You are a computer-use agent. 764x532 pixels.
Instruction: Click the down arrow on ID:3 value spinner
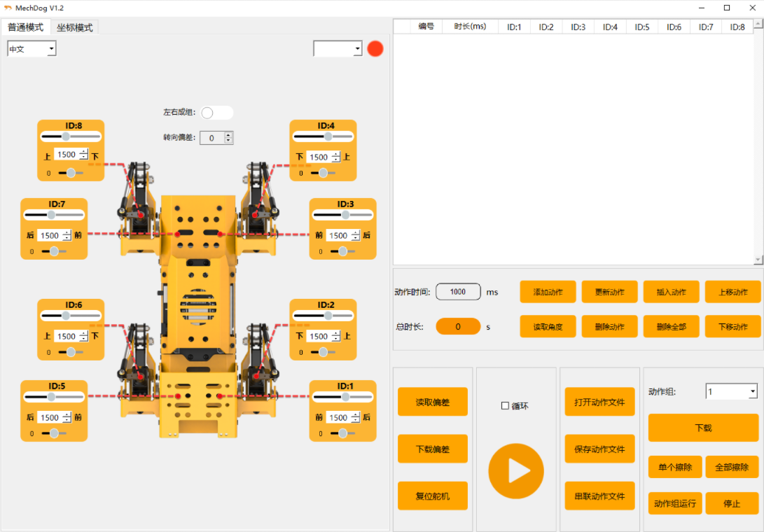point(356,239)
